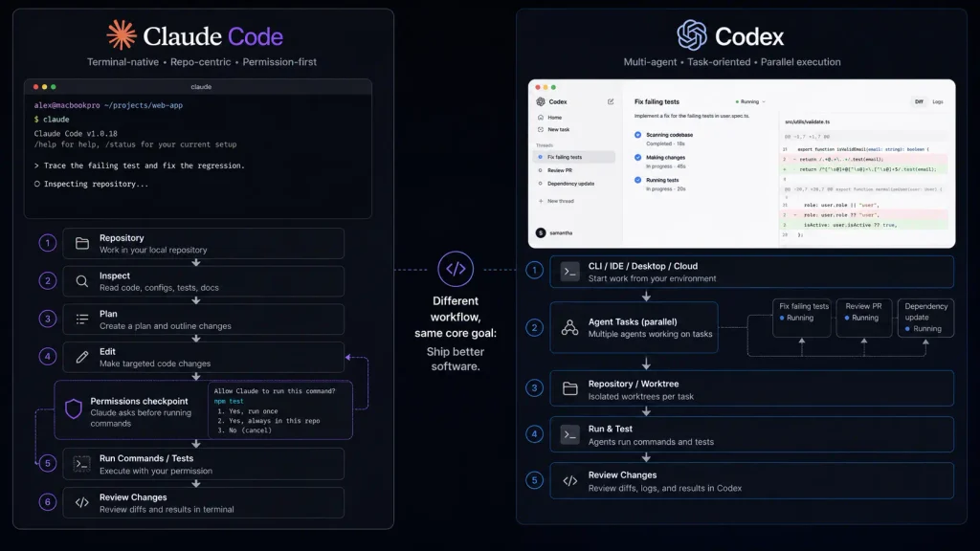The width and height of the screenshot is (980, 551).
Task: Click the orange Claude starburst logo
Action: click(122, 35)
